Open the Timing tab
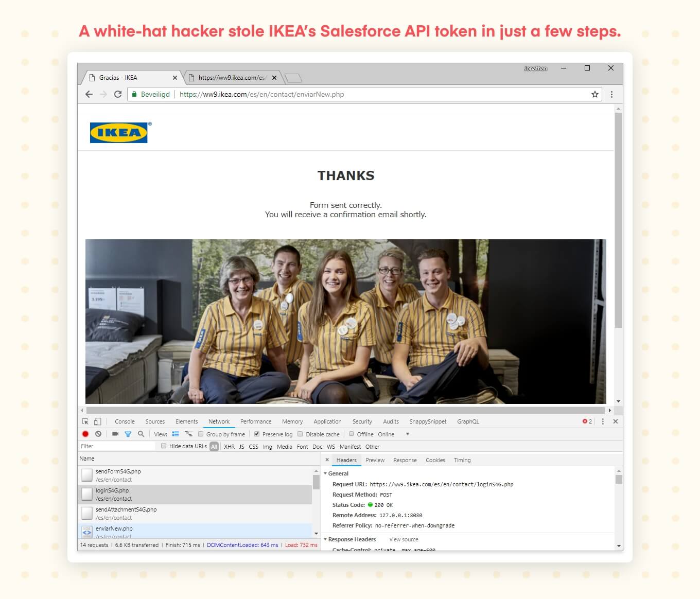This screenshot has width=700, height=599. (462, 460)
